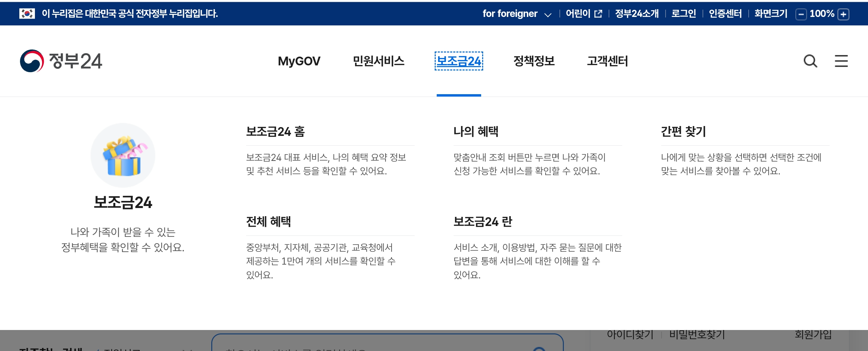Decrease screen size with minus button

click(801, 14)
